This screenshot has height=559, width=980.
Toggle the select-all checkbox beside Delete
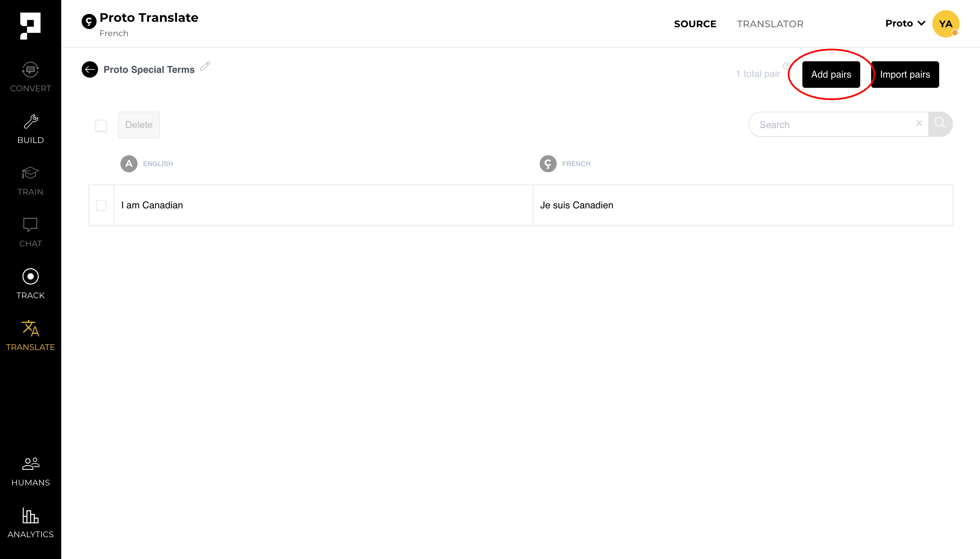click(x=101, y=125)
